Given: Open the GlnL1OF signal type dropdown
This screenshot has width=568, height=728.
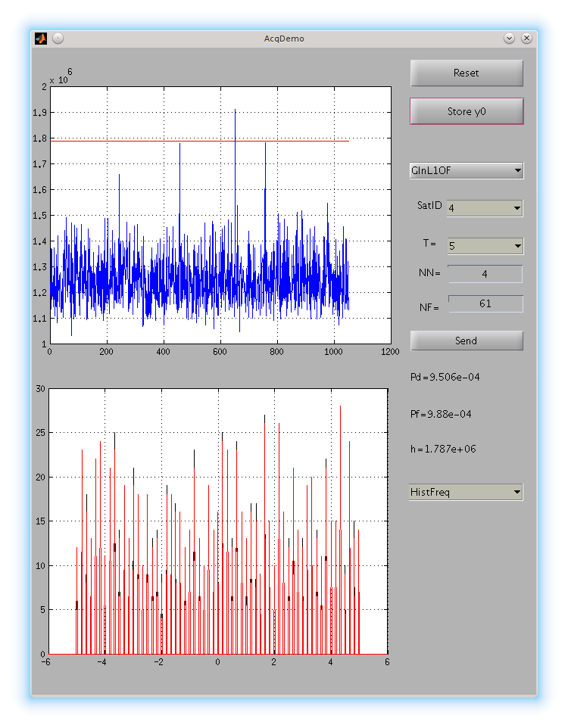Looking at the screenshot, I should tap(466, 170).
